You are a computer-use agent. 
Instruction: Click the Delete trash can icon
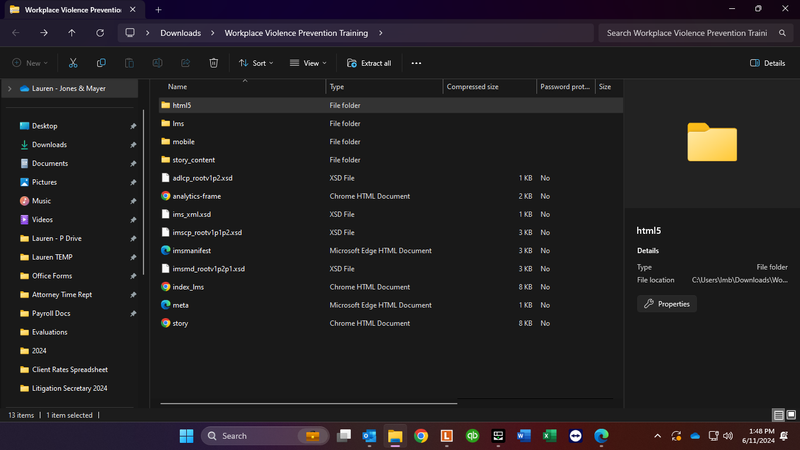tap(213, 63)
